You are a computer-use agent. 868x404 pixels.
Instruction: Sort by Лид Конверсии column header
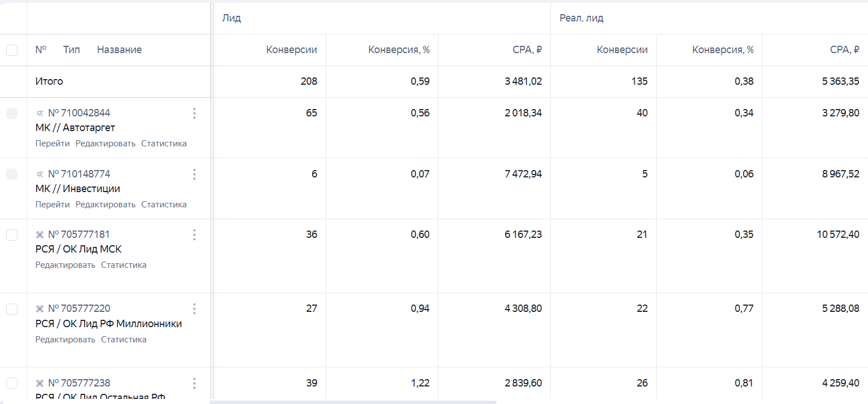292,50
